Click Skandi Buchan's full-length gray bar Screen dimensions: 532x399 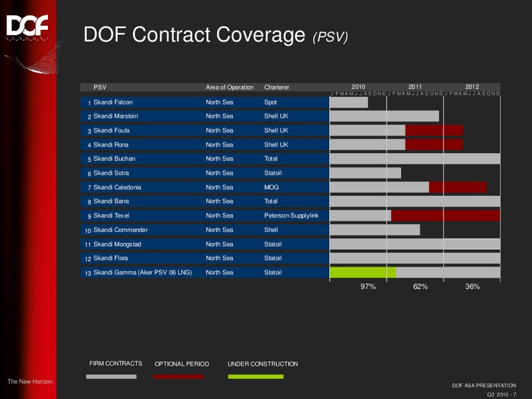pos(415,158)
